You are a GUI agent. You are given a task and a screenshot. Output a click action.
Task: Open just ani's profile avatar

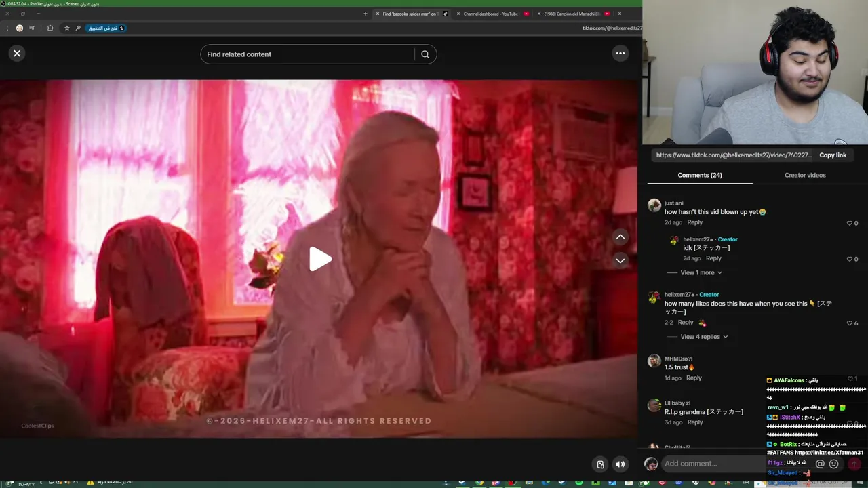click(x=654, y=205)
